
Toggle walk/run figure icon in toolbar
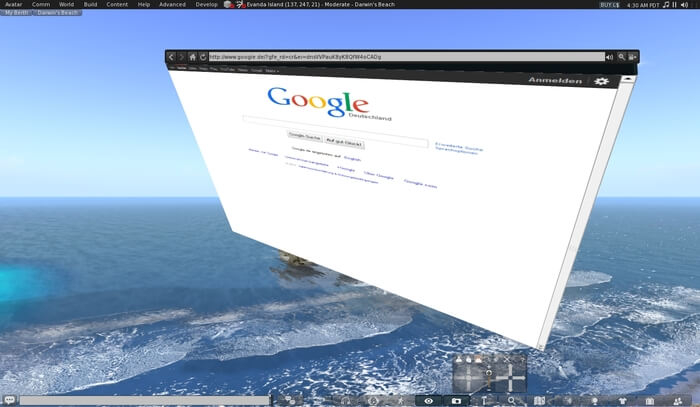click(x=401, y=401)
